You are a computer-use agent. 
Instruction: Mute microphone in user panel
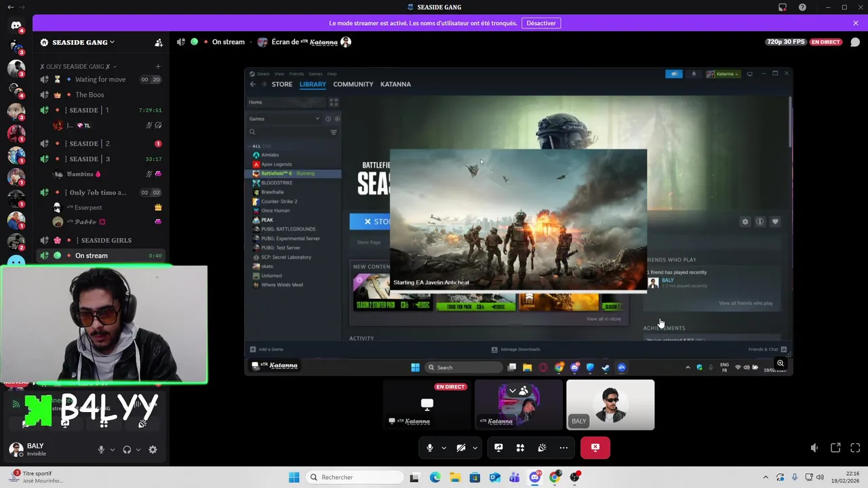101,449
